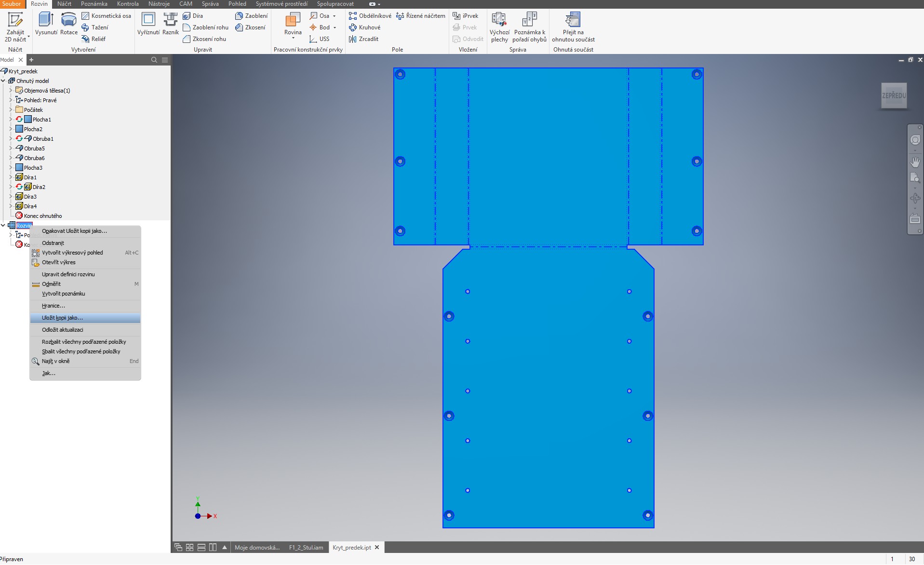
Task: Start a 2D sketch with Zahájit 2D náčrt
Action: pyautogui.click(x=15, y=20)
